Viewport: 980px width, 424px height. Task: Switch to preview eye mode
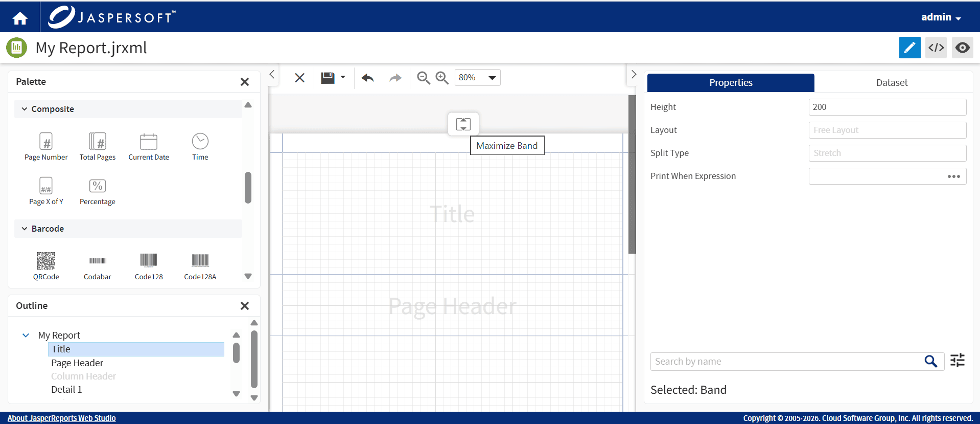point(962,48)
